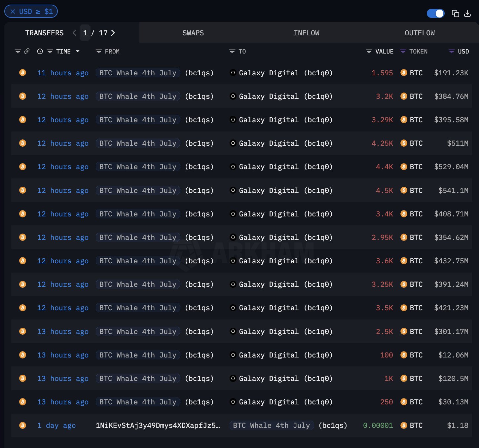The image size is (479, 448).
Task: Switch to the SWAPS tab
Action: point(193,33)
